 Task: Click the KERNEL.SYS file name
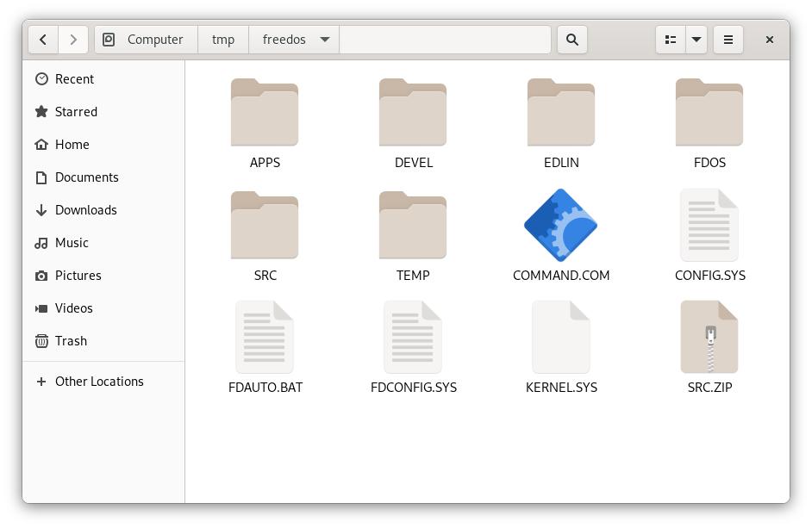[x=561, y=388]
